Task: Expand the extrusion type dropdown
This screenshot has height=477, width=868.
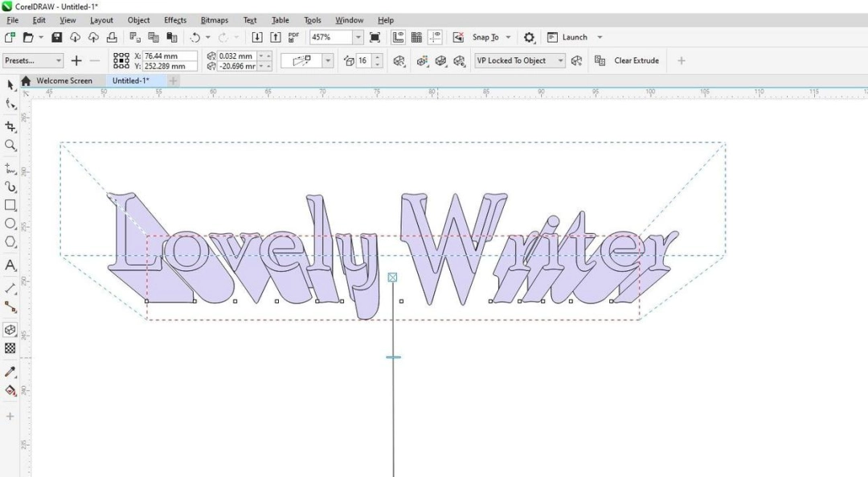Action: [x=328, y=60]
